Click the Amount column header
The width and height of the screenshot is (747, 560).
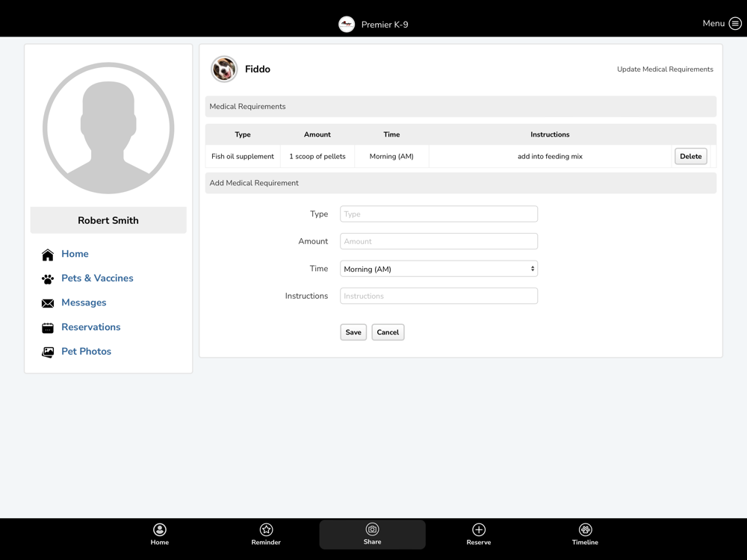tap(317, 134)
